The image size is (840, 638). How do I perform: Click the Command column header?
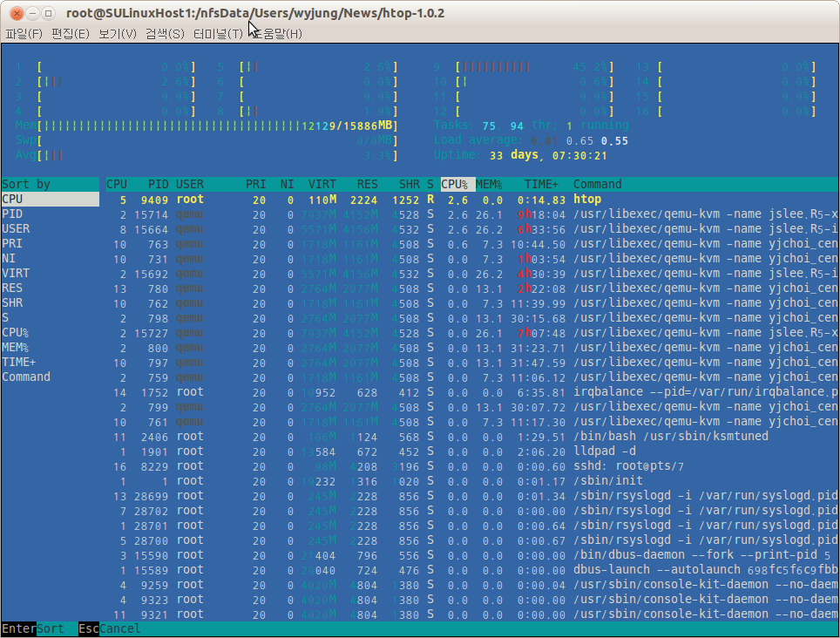point(597,184)
